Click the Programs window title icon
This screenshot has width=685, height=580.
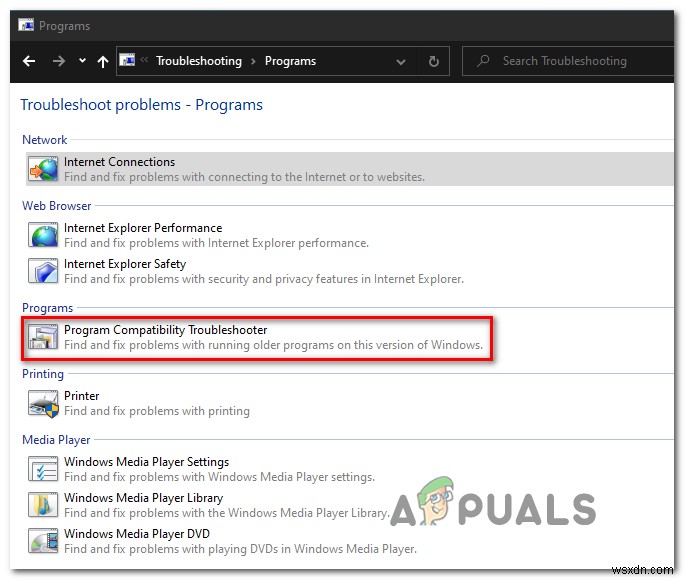click(x=26, y=25)
